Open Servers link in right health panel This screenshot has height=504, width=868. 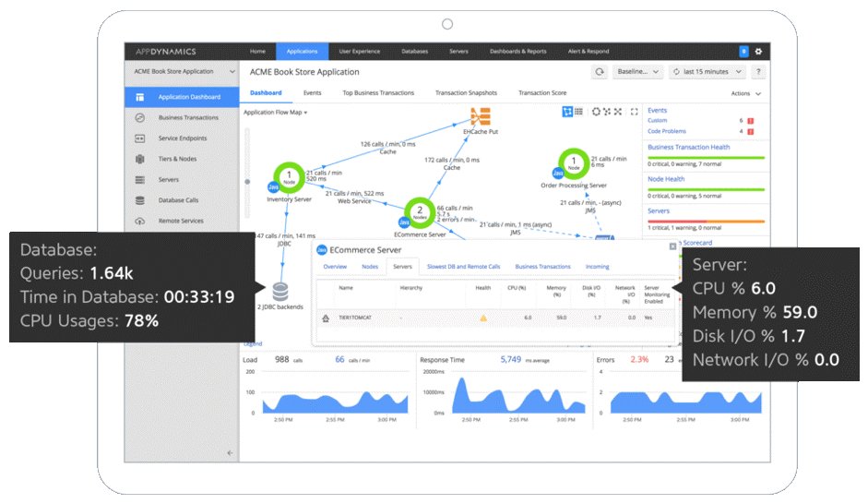click(x=659, y=211)
